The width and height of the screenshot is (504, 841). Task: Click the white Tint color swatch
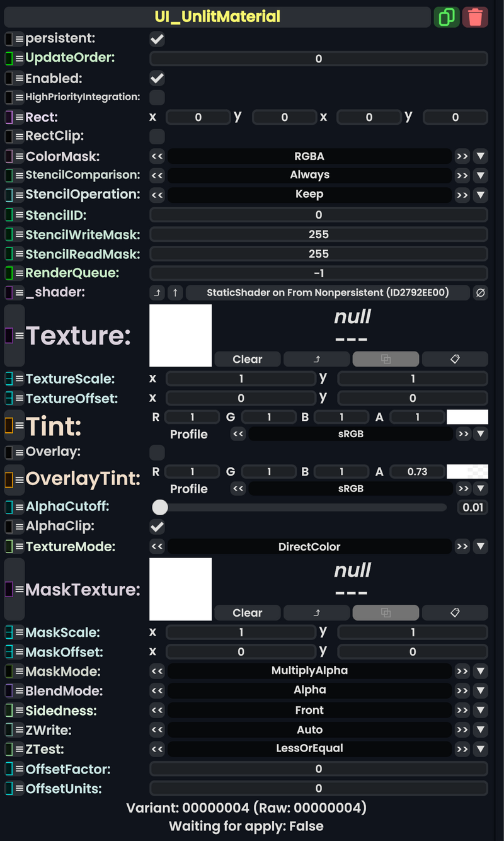click(x=467, y=416)
